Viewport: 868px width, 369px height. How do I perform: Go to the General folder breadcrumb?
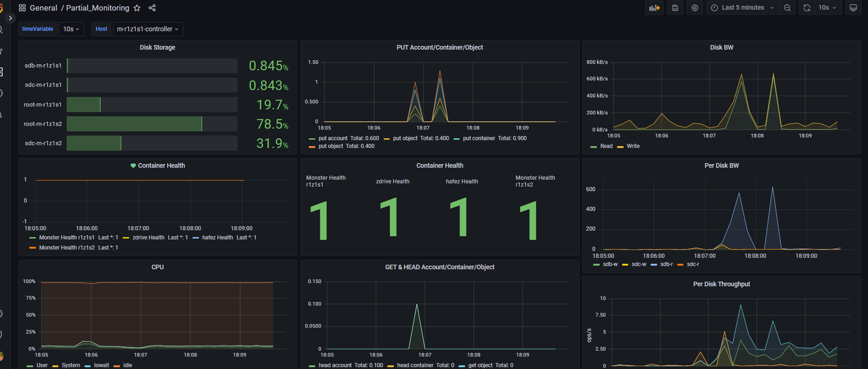[43, 8]
